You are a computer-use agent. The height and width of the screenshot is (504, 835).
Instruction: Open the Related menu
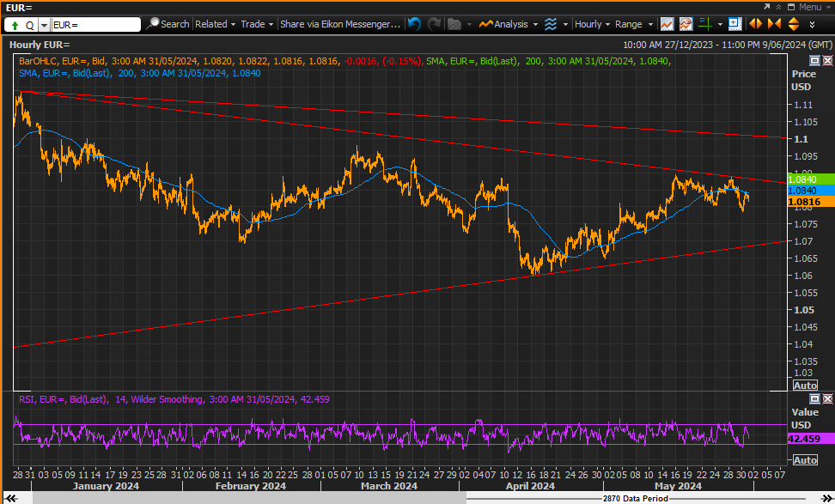(215, 24)
